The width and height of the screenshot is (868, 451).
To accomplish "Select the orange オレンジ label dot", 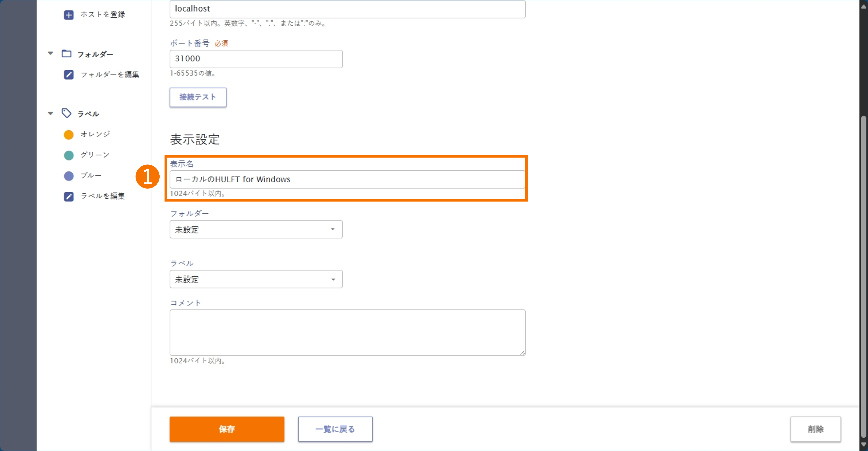I will pos(69,135).
